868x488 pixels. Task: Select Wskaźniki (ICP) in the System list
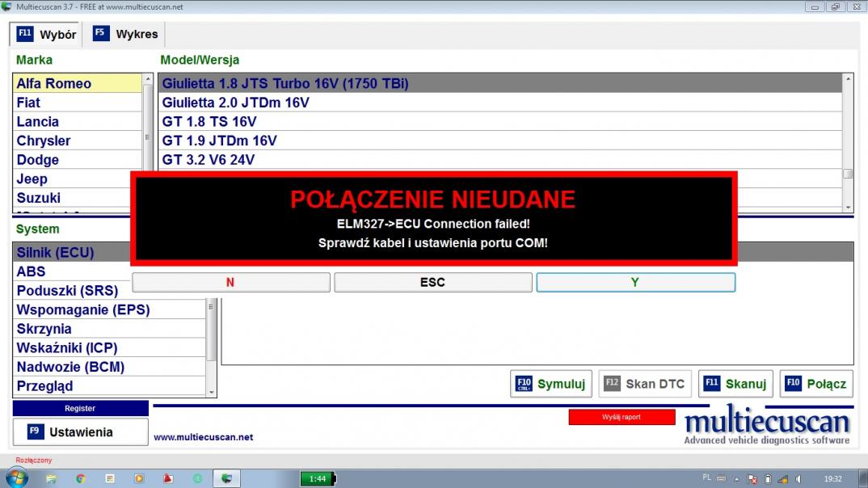(109, 348)
